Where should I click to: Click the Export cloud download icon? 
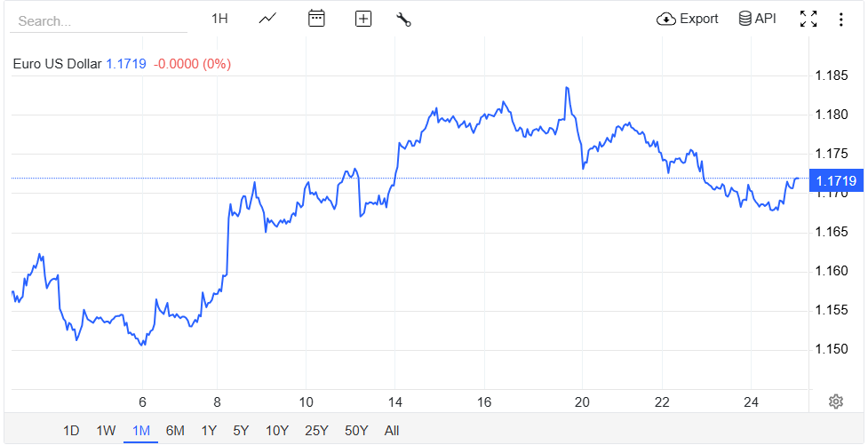click(666, 19)
